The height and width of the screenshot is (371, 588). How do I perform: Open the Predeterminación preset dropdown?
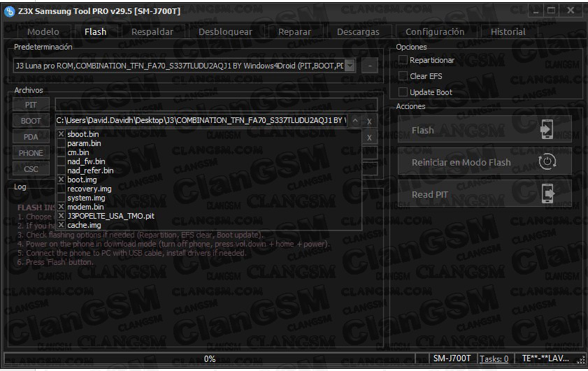(x=350, y=66)
